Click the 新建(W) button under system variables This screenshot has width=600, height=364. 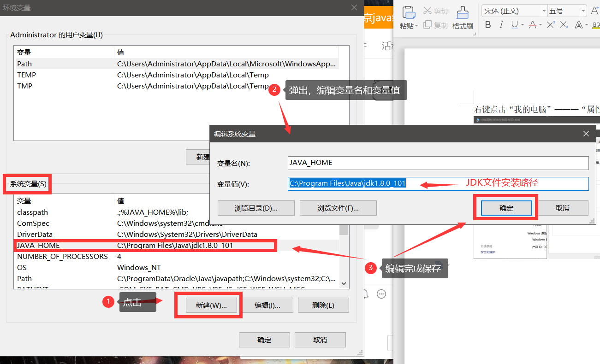211,305
